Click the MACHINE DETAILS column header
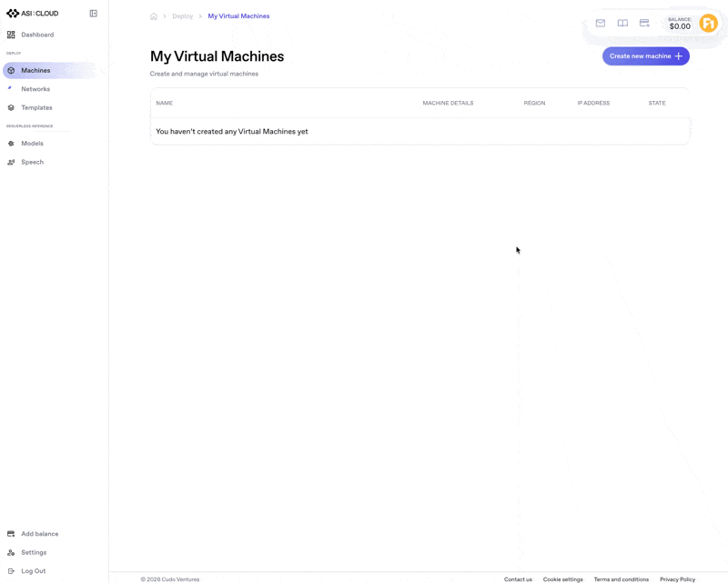Screen dimensions: 728x583 tap(448, 103)
